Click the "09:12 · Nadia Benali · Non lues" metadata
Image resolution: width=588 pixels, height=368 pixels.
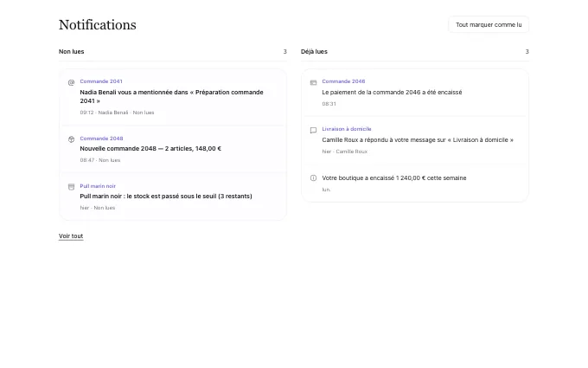[x=117, y=113]
